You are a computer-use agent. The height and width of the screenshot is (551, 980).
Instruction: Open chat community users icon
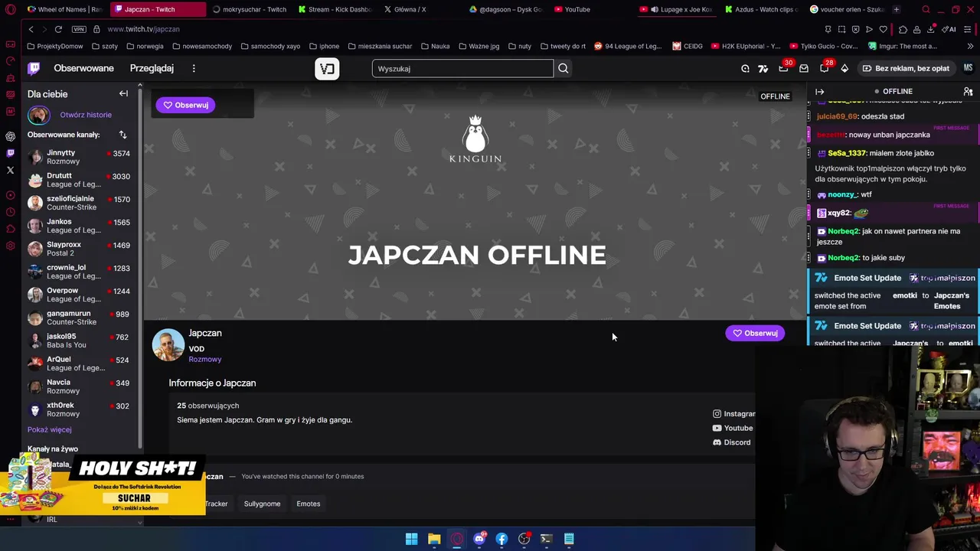point(968,92)
